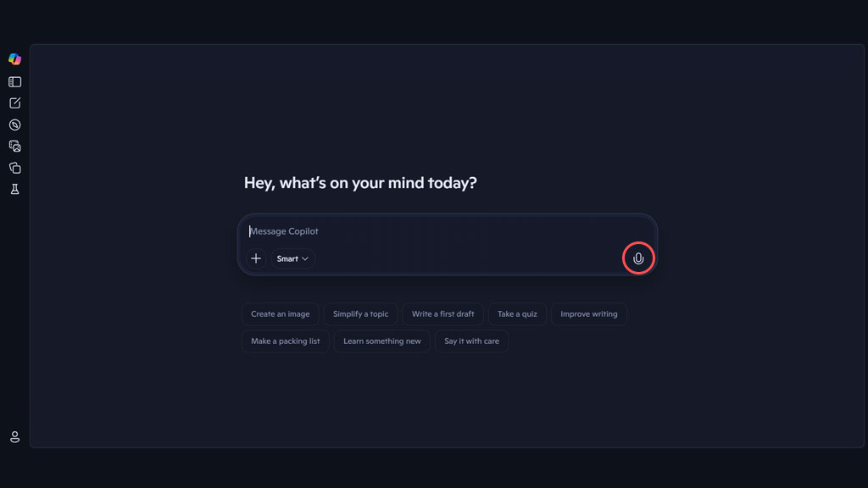Choose the Say it with care chip
The image size is (868, 488).
(471, 341)
